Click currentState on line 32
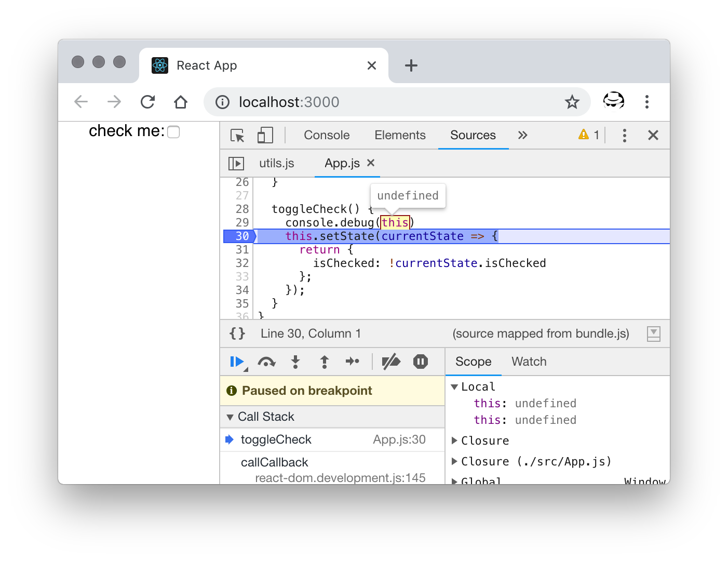 436,263
